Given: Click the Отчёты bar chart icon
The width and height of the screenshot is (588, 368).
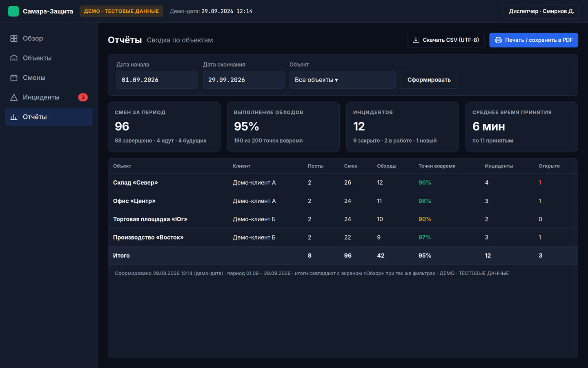Looking at the screenshot, I should point(14,117).
